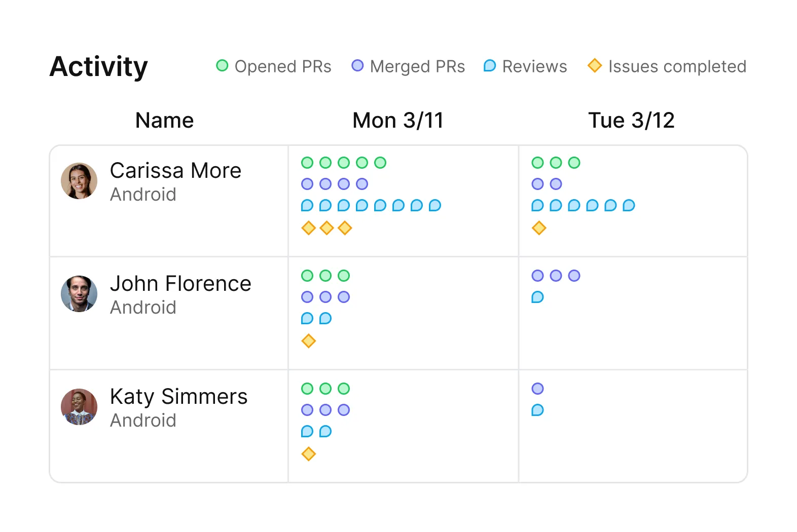The height and width of the screenshot is (532, 797).
Task: Open the Katy Simmers name link
Action: [178, 397]
